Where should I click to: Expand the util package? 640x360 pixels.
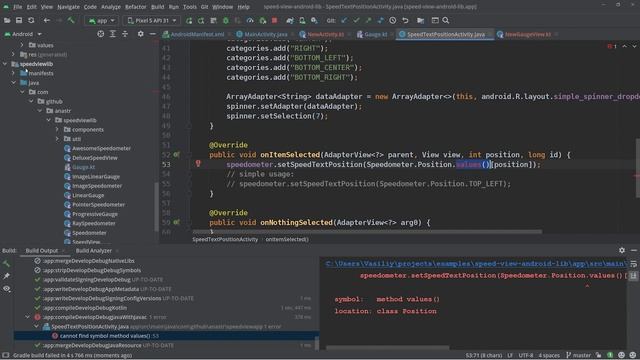[57, 139]
